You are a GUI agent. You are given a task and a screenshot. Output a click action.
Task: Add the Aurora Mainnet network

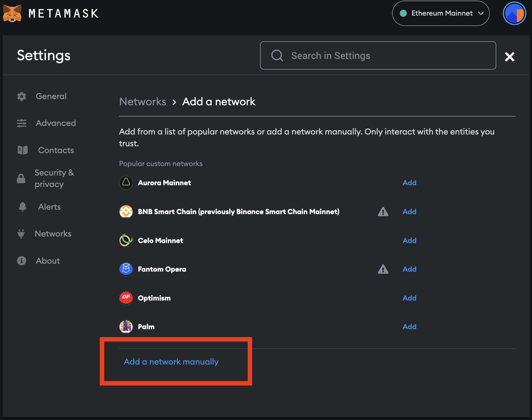coord(409,183)
